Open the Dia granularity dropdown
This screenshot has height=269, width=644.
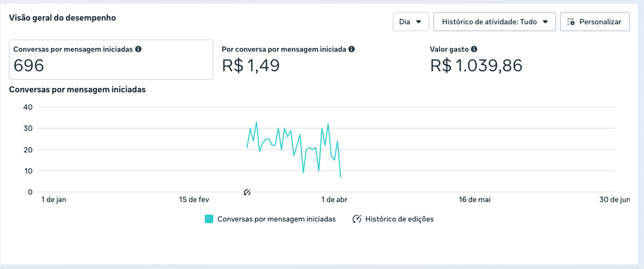tap(411, 22)
